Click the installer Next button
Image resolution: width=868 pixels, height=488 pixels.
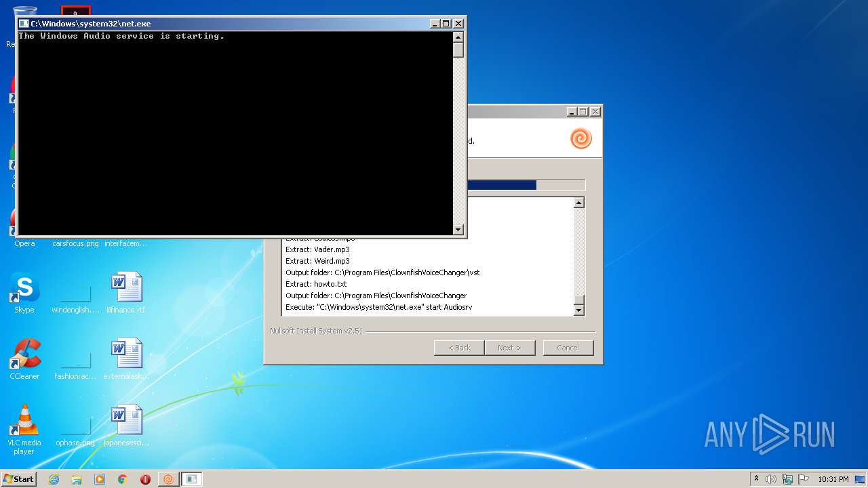click(x=509, y=348)
